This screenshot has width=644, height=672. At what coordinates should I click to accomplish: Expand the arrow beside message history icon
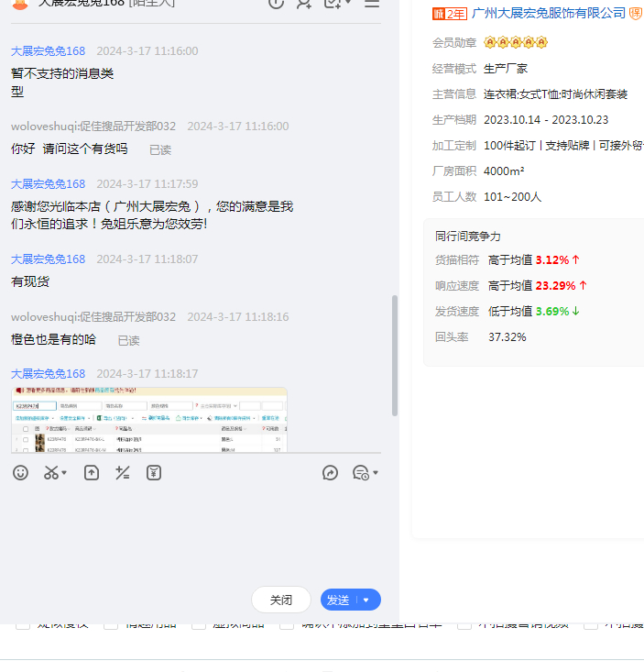tap(376, 474)
